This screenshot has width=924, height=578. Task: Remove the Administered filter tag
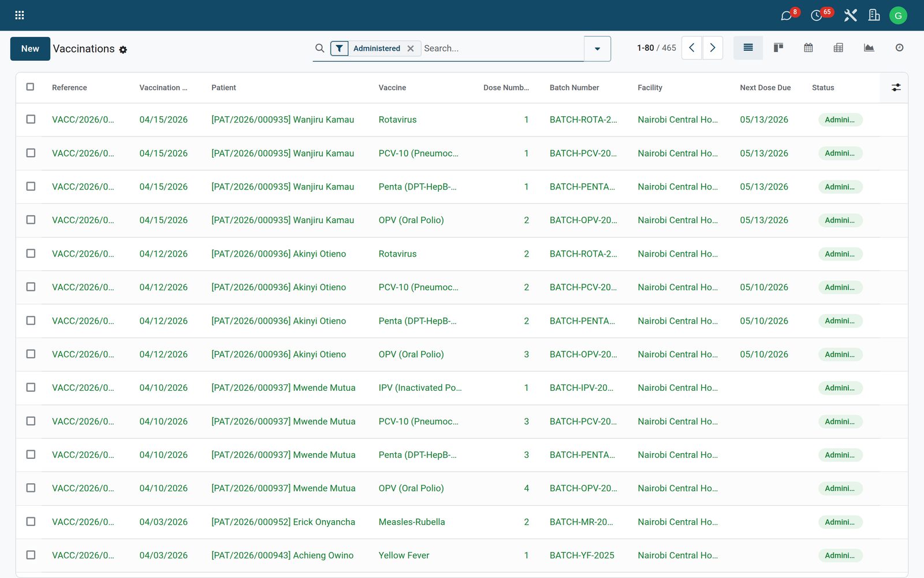[411, 49]
